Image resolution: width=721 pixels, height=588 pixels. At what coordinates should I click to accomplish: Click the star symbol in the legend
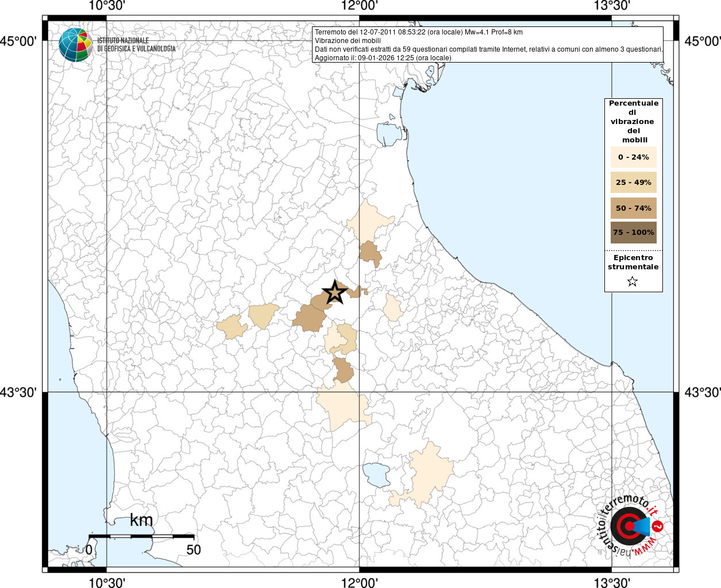pyautogui.click(x=633, y=281)
